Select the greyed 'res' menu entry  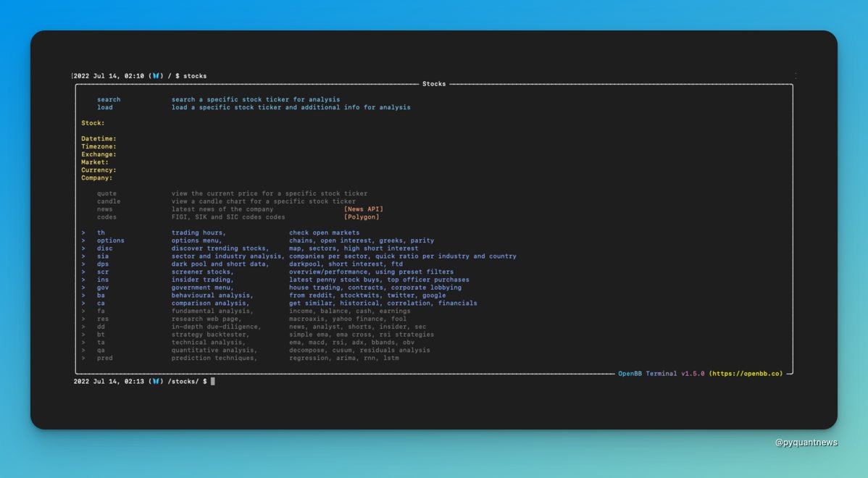click(x=103, y=319)
